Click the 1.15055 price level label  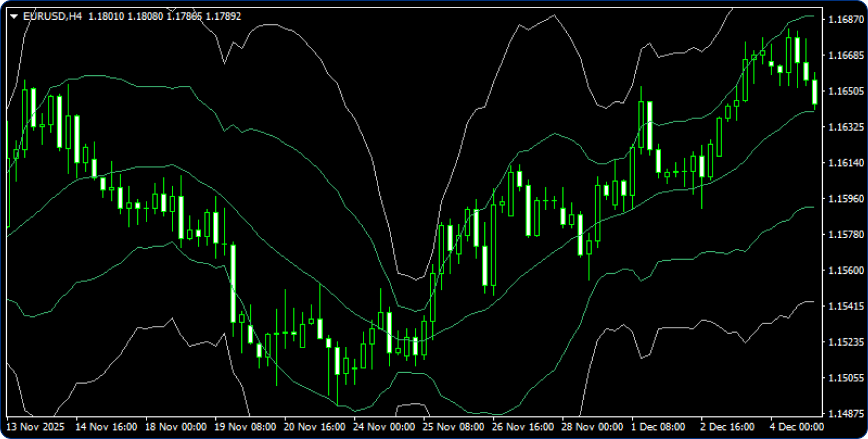click(844, 378)
